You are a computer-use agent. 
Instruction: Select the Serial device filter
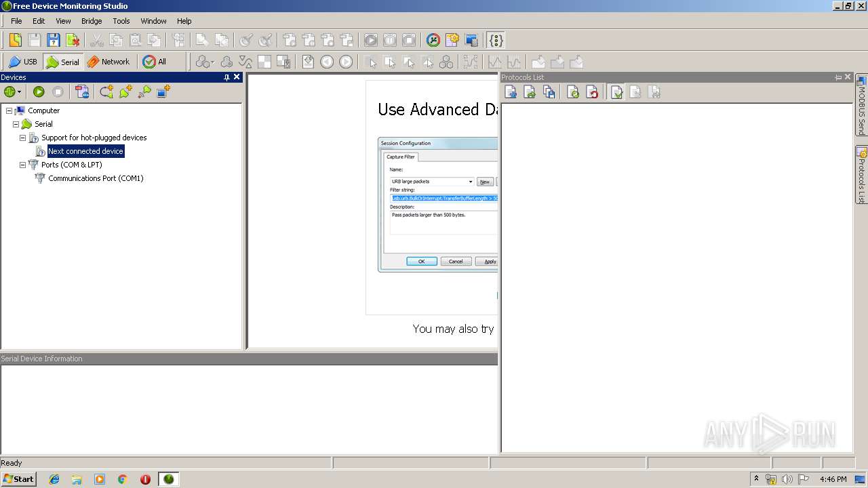[62, 62]
